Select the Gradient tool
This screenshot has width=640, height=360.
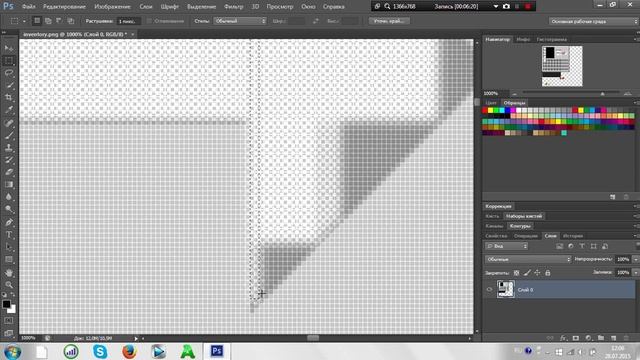(x=9, y=184)
